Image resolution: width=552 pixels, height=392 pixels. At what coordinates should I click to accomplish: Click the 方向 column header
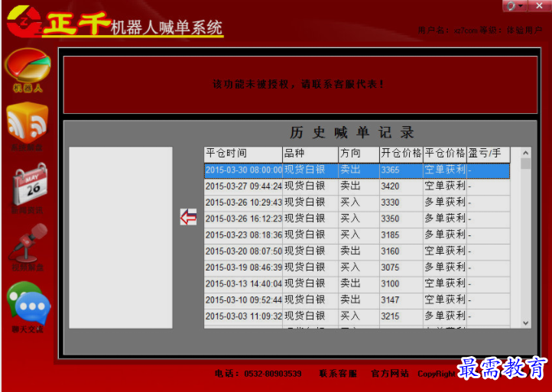tap(359, 154)
